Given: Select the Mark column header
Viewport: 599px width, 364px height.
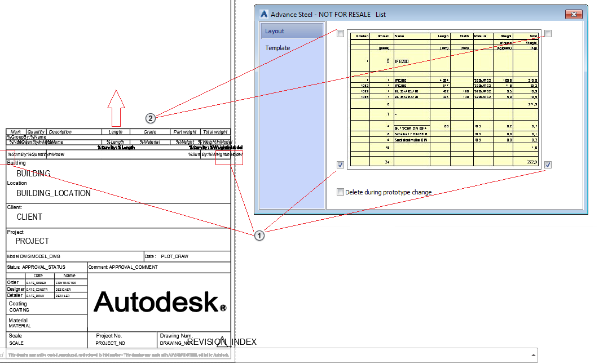Looking at the screenshot, I should point(16,132).
